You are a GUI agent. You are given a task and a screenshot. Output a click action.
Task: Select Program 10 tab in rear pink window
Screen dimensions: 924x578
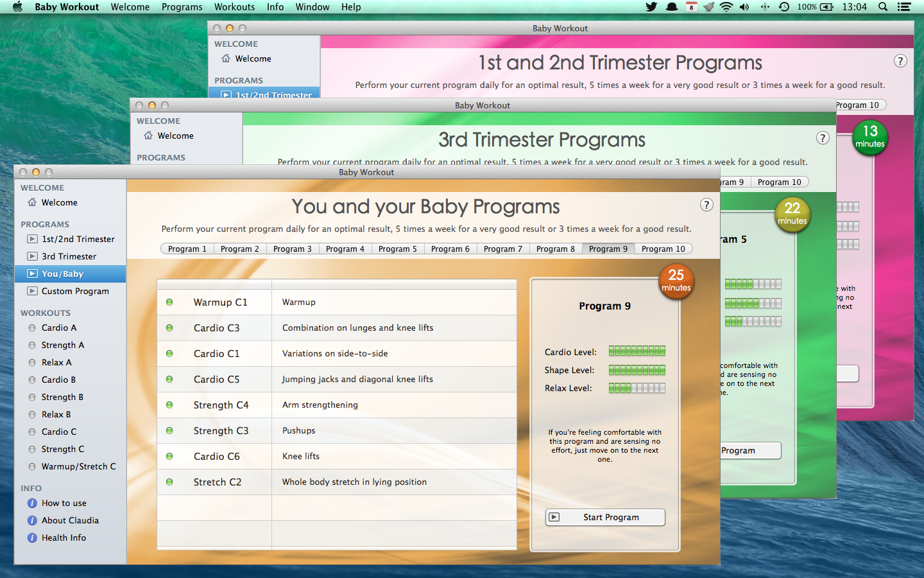tap(860, 105)
